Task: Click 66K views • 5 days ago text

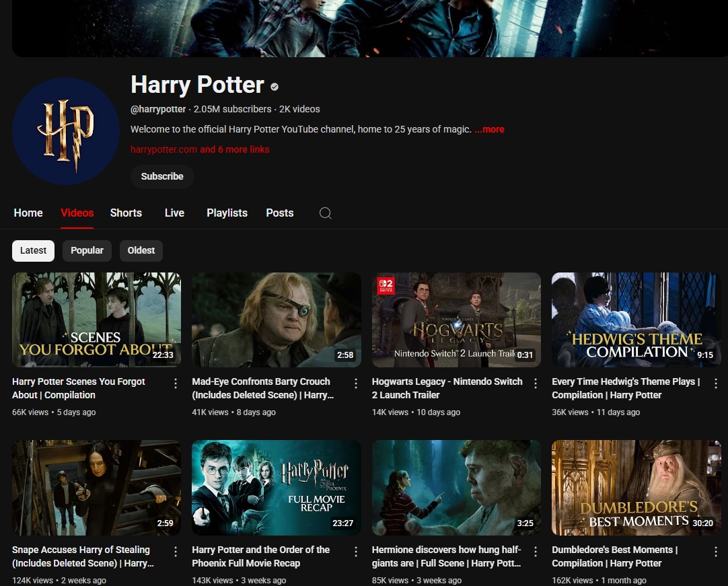Action: tap(54, 412)
